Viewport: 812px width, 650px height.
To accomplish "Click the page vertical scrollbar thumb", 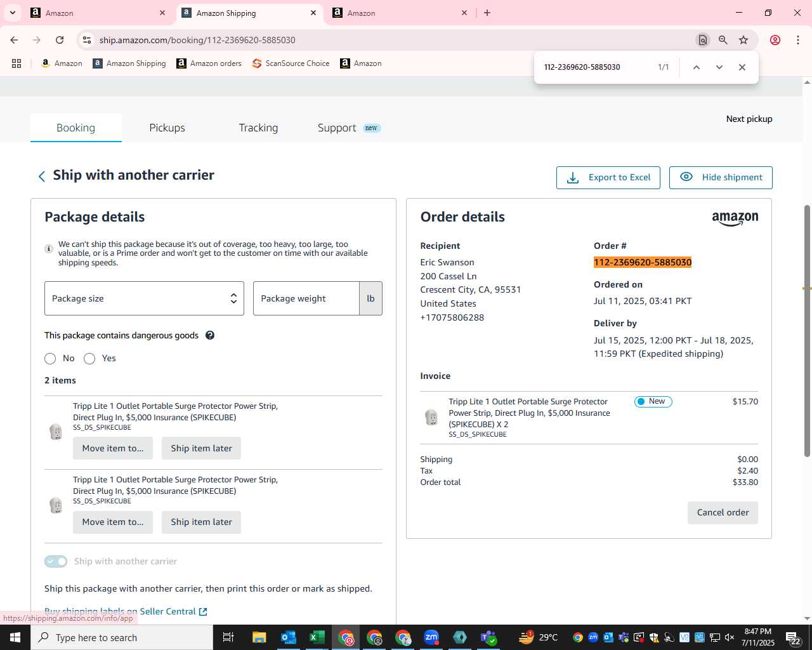I will tap(807, 330).
